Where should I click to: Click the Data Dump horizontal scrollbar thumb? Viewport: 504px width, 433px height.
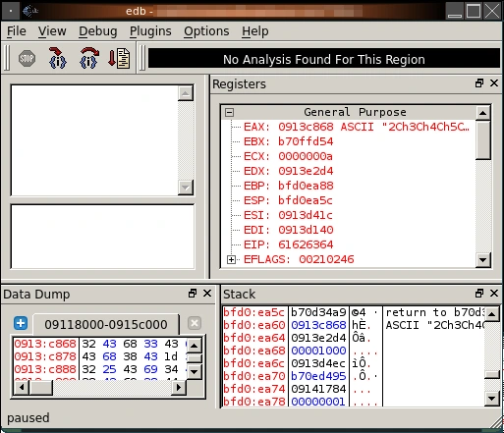pyautogui.click(x=40, y=388)
